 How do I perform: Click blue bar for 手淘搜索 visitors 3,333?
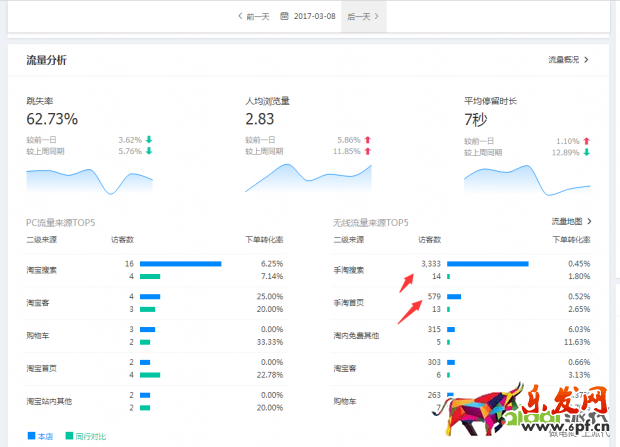(x=488, y=264)
